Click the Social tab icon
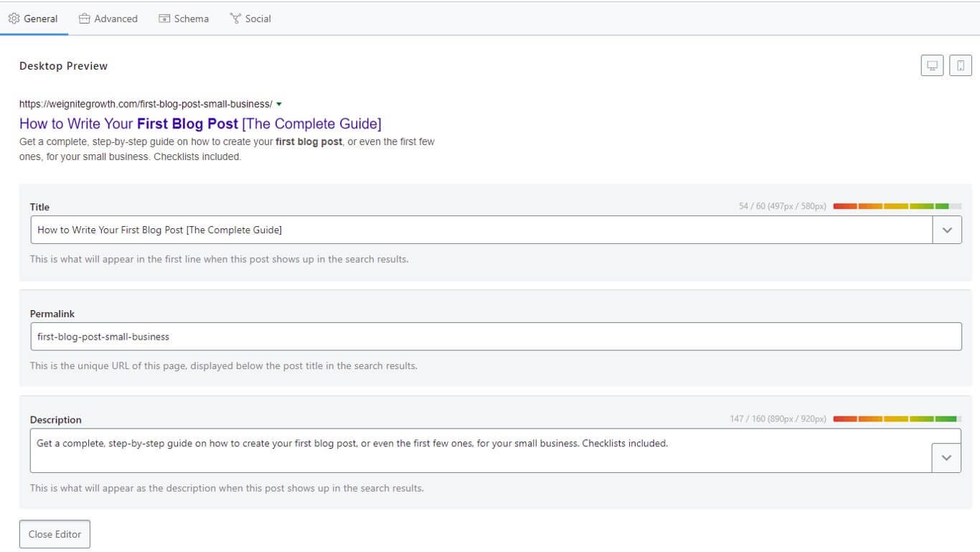Viewport: 980px width, 552px height. 235,18
